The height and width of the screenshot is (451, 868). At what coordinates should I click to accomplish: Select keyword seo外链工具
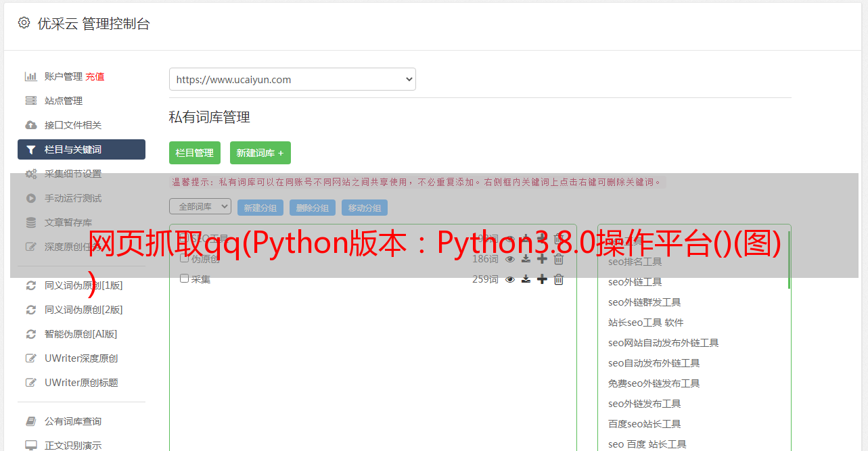tap(635, 282)
